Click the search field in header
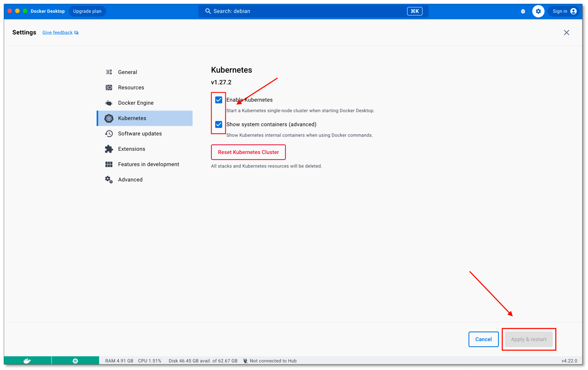The height and width of the screenshot is (370, 588). point(305,11)
